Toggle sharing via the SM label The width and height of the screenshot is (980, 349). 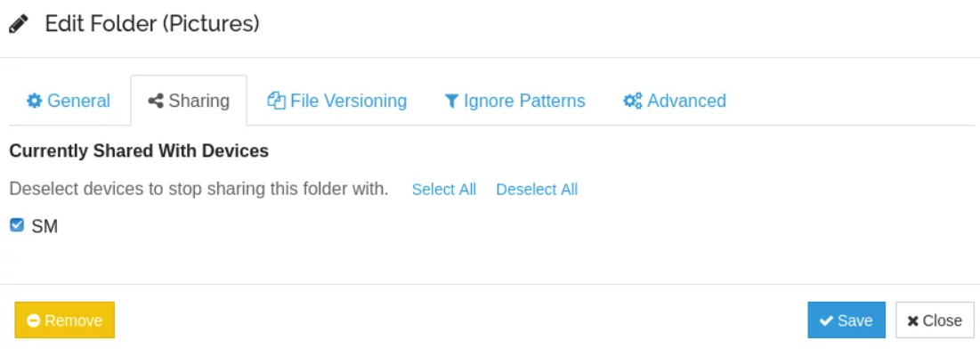(45, 226)
